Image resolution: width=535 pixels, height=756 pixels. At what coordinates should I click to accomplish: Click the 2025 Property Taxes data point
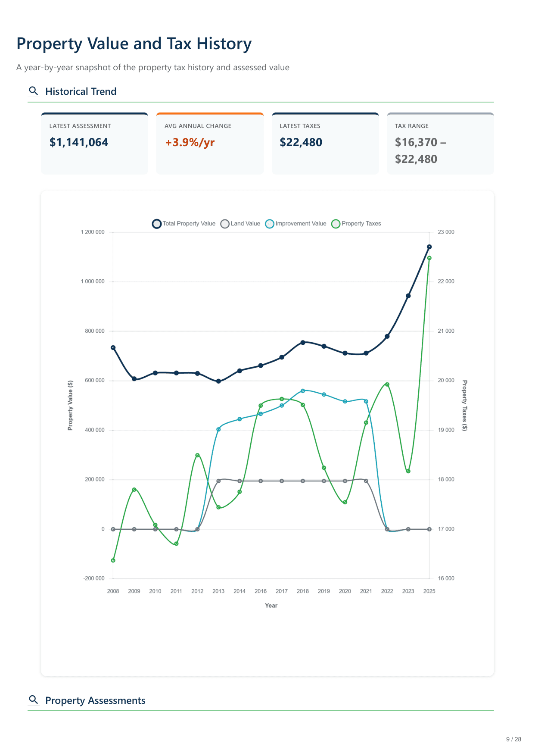[429, 258]
